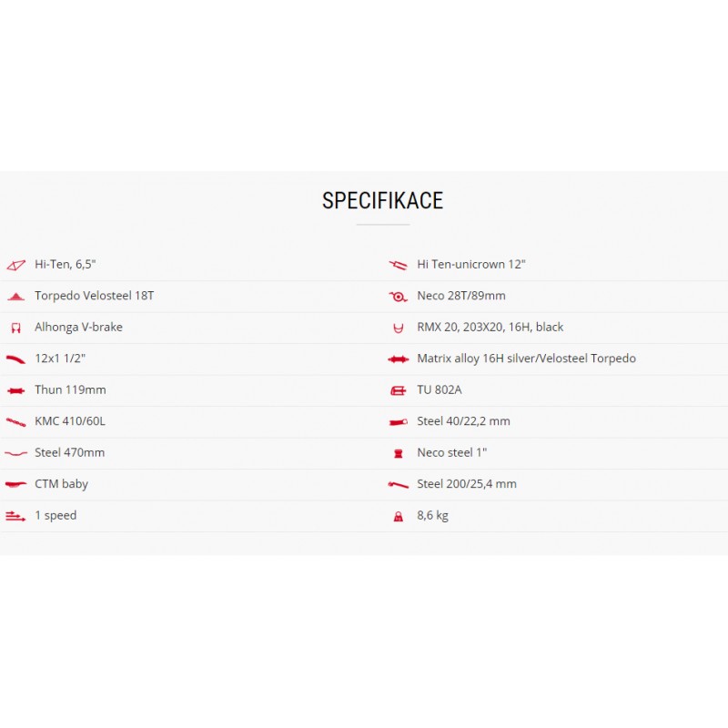728x728 pixels.
Task: Click the saddle icon next to CTM baby
Action: pos(15,484)
